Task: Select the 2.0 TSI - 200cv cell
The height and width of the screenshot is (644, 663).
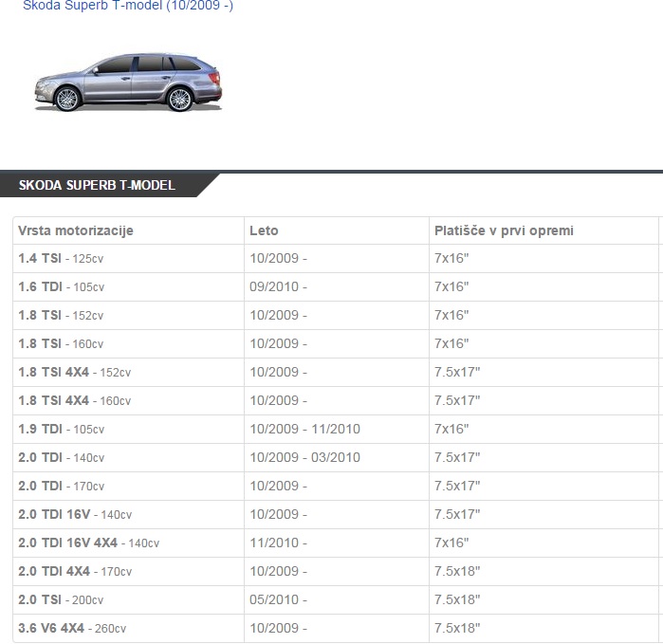Action: click(x=129, y=599)
